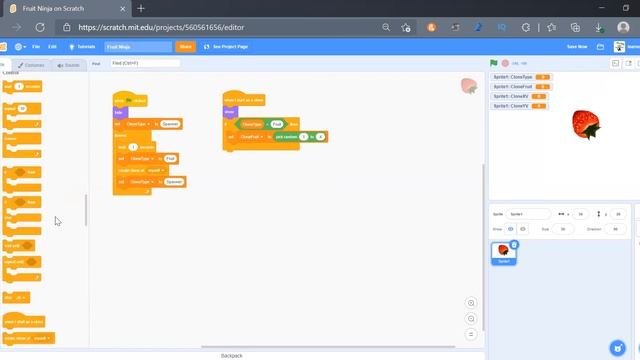Click the wait seconds value in script
This screenshot has width=640, height=360.
click(133, 147)
